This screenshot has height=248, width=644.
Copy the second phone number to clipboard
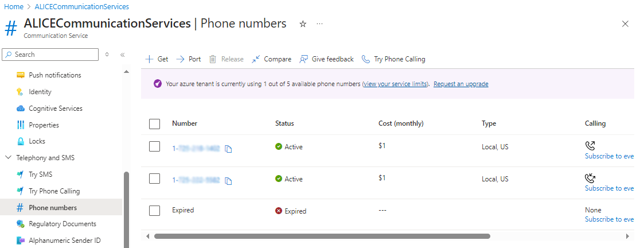tap(228, 181)
